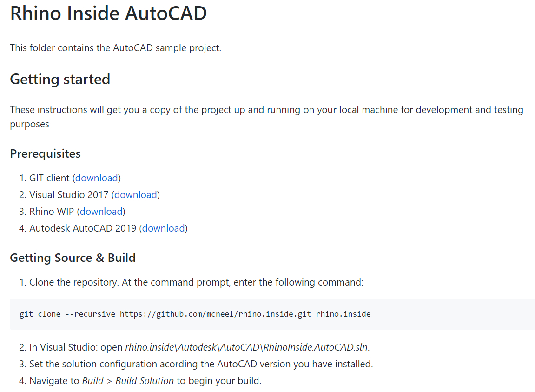Image resolution: width=535 pixels, height=392 pixels.
Task: Click the "Rhino Inside AutoCAD" main heading
Action: tap(108, 13)
